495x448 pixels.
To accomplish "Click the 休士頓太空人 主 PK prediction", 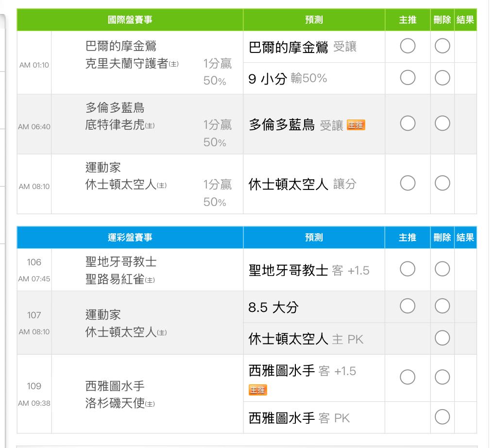I will (x=306, y=339).
